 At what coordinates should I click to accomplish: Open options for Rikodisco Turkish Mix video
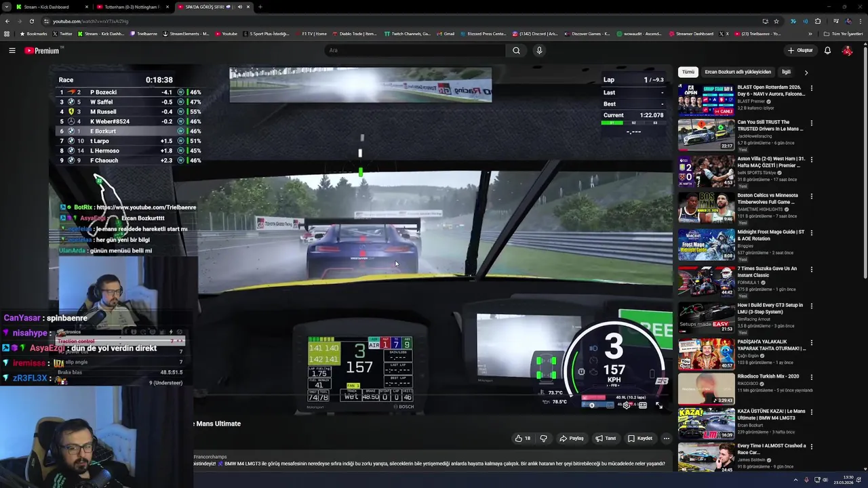[x=811, y=377]
